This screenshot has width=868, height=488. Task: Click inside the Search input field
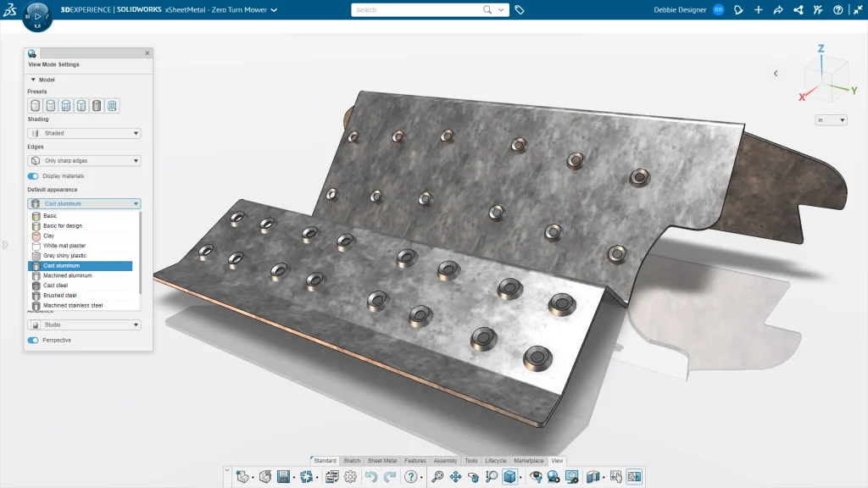point(415,10)
